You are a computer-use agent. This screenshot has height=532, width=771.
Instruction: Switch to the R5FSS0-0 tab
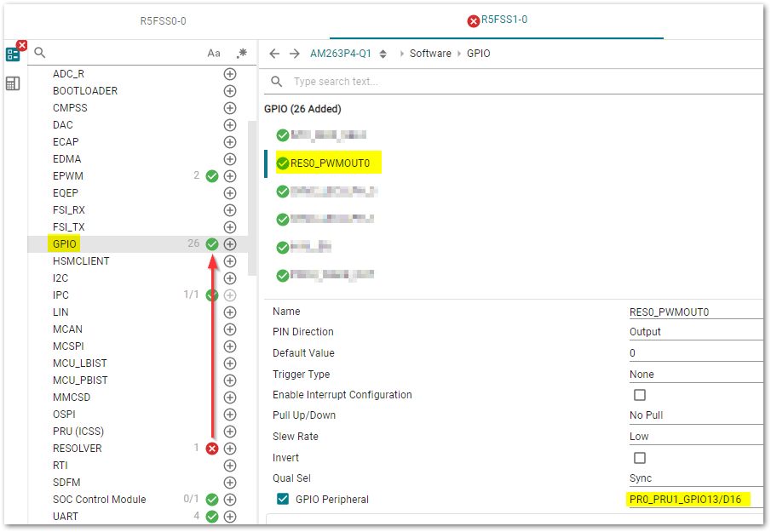[x=164, y=21]
